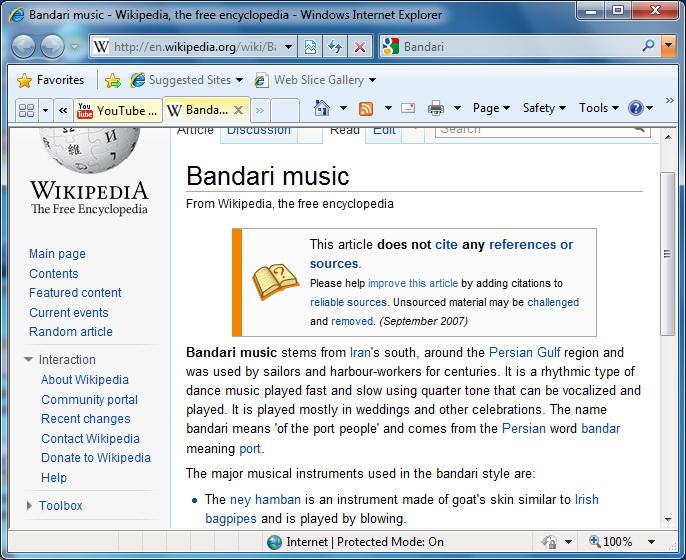Click the 100% zoom level button

611,542
